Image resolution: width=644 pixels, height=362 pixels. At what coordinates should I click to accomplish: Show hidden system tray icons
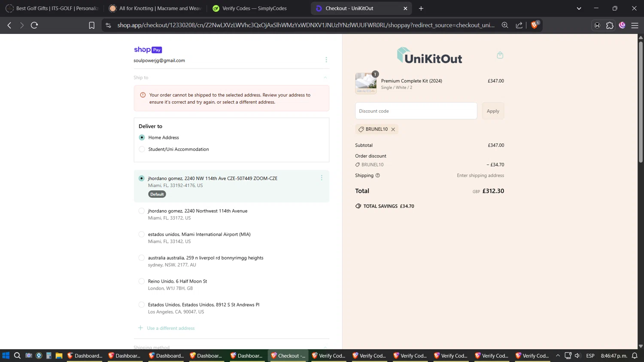(558, 356)
